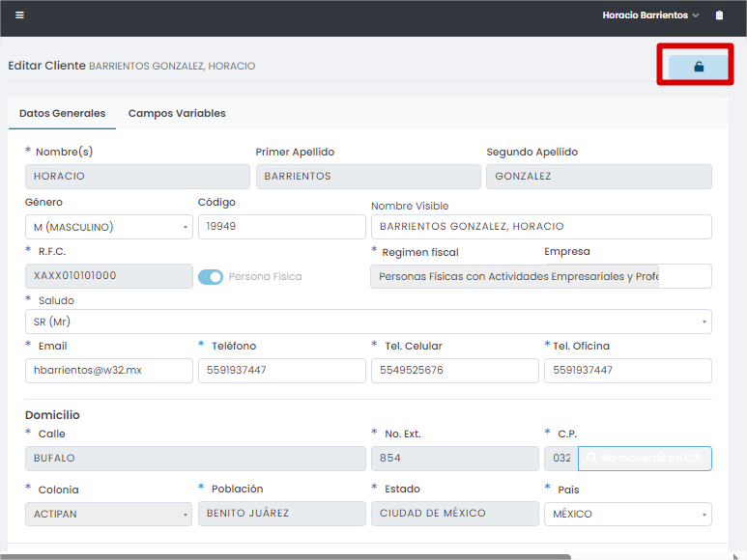Screen dimensions: 747x560
Task: Click the No recuerdo mi C.P. button
Action: (x=645, y=459)
